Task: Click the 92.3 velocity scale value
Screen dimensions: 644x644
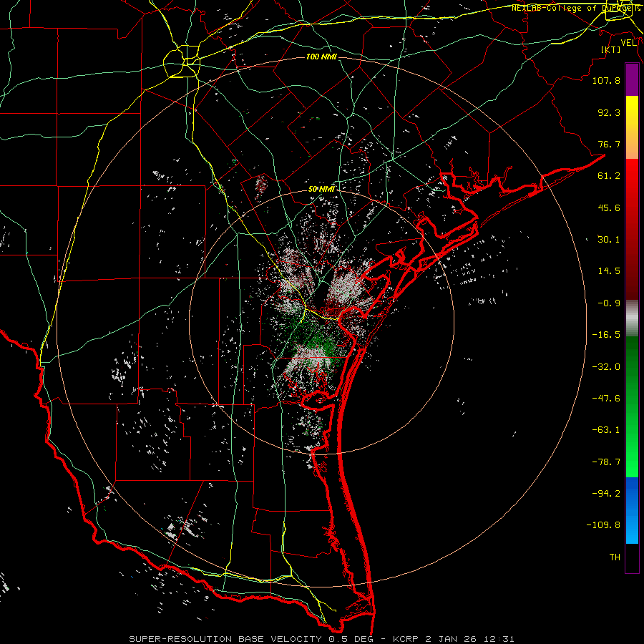Action: (609, 112)
